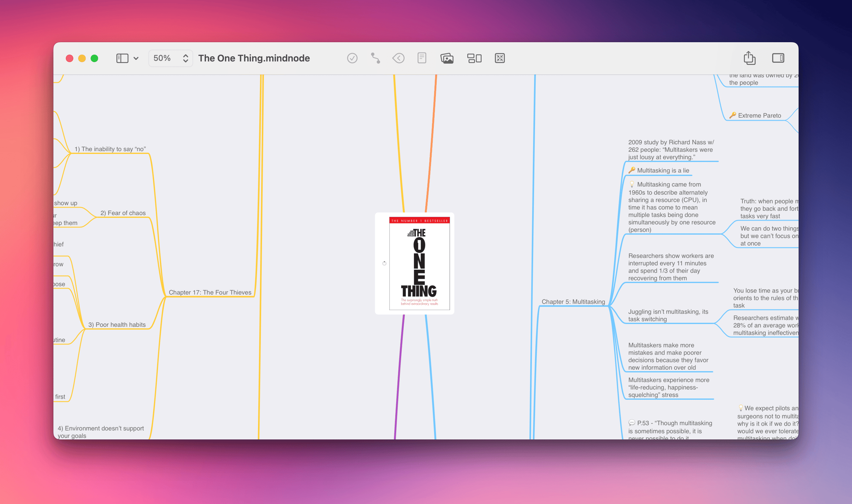Click the tag toolbar icon
This screenshot has height=504, width=852.
[398, 58]
